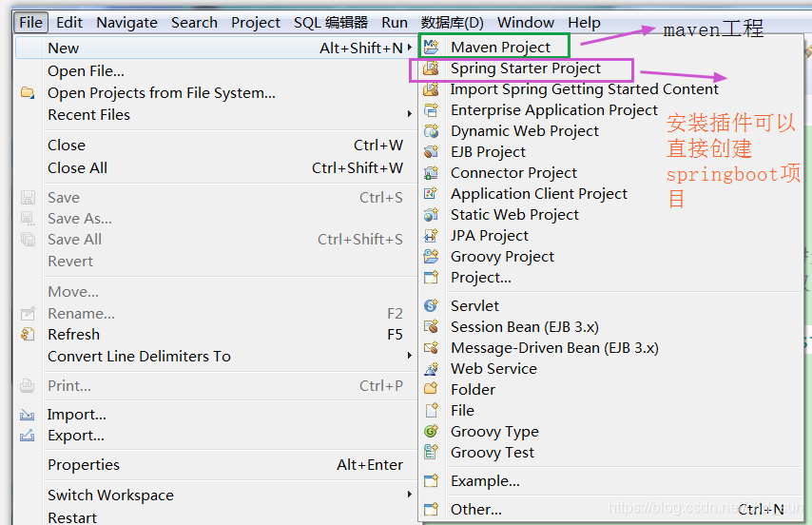
Task: Click the Web Service icon
Action: (x=431, y=369)
